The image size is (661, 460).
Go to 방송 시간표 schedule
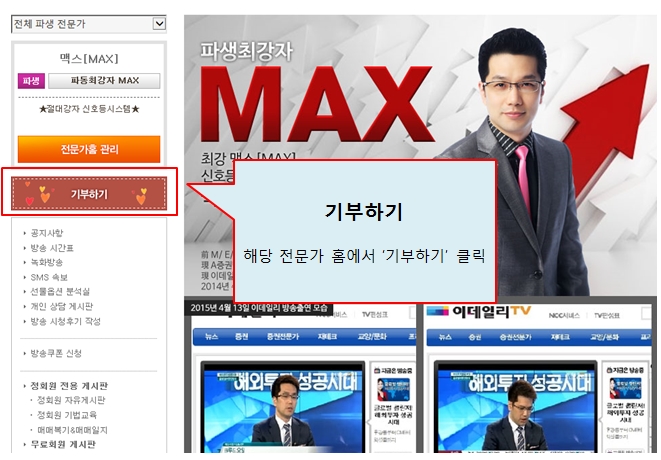point(52,248)
